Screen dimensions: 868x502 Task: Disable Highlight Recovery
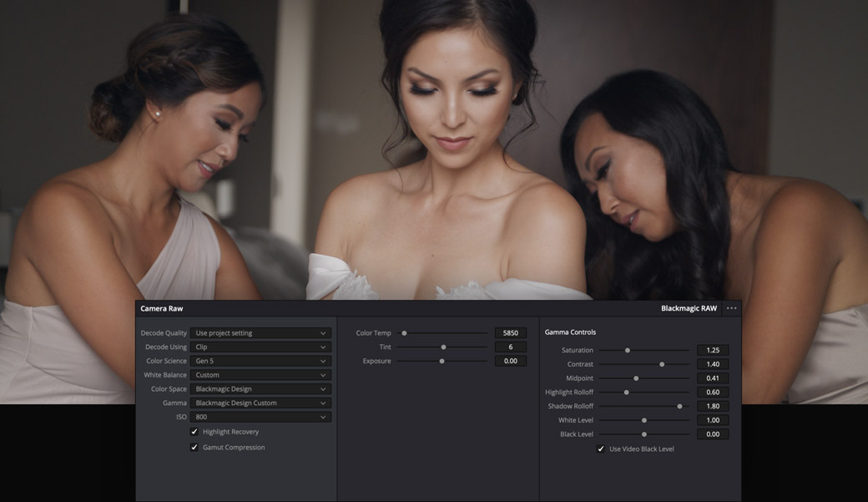(193, 432)
